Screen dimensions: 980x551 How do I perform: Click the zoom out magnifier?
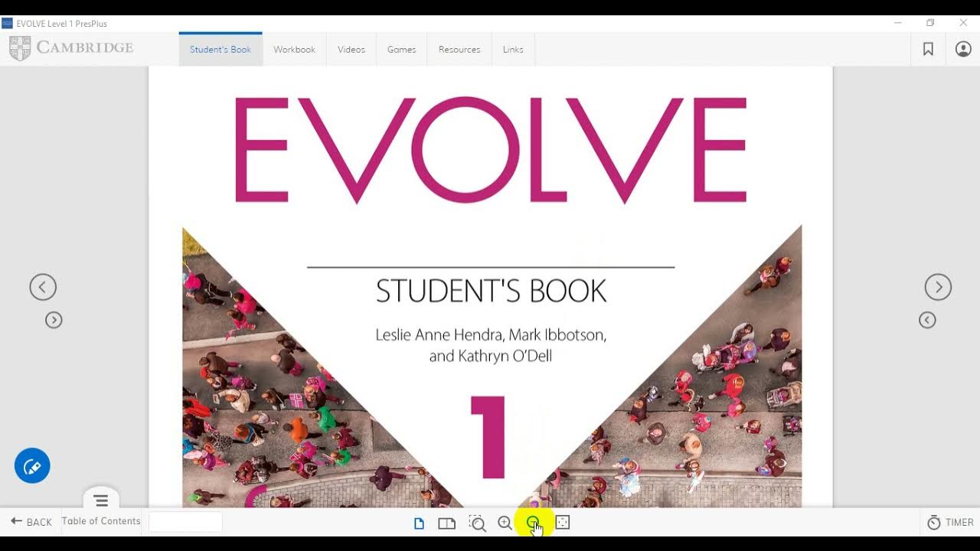(x=533, y=523)
